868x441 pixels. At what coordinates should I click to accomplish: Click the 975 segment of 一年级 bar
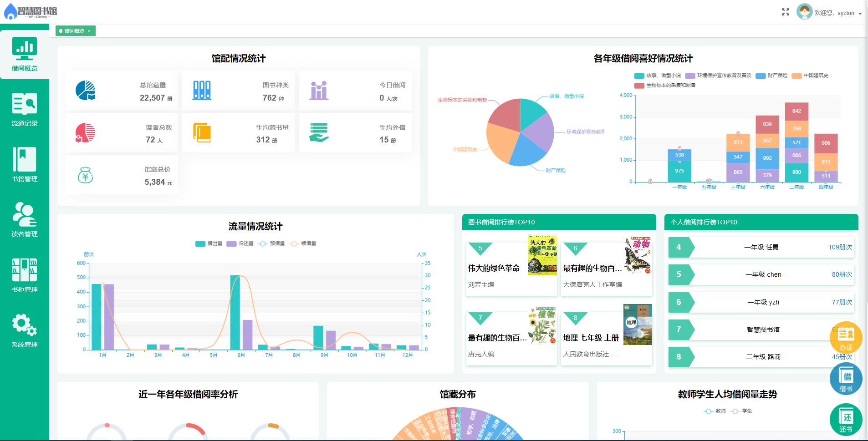679,171
